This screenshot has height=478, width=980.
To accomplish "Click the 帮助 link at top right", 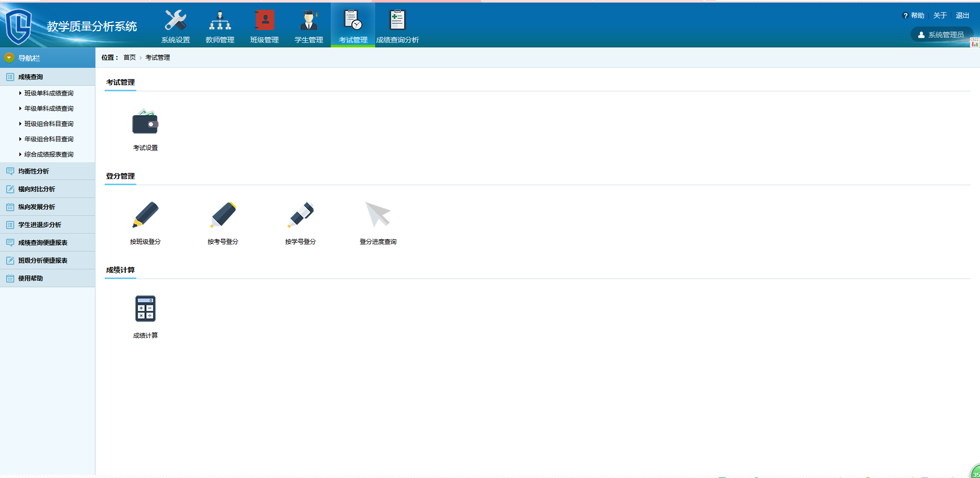I will point(918,16).
